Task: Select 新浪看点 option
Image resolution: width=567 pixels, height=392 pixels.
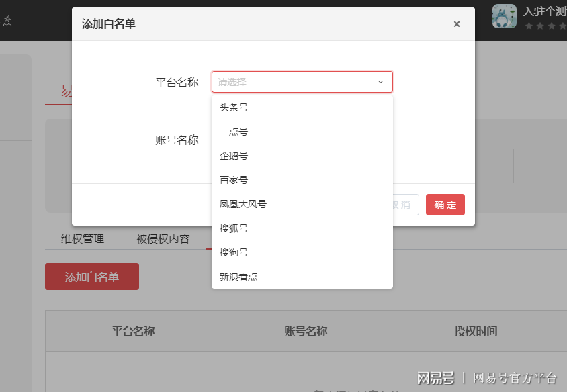Action: point(302,277)
